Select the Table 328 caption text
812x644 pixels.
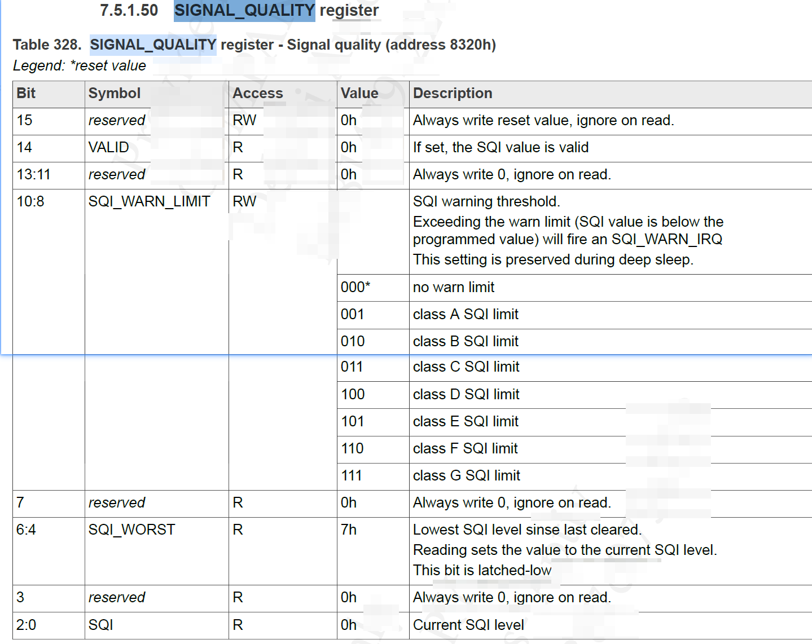click(x=254, y=45)
